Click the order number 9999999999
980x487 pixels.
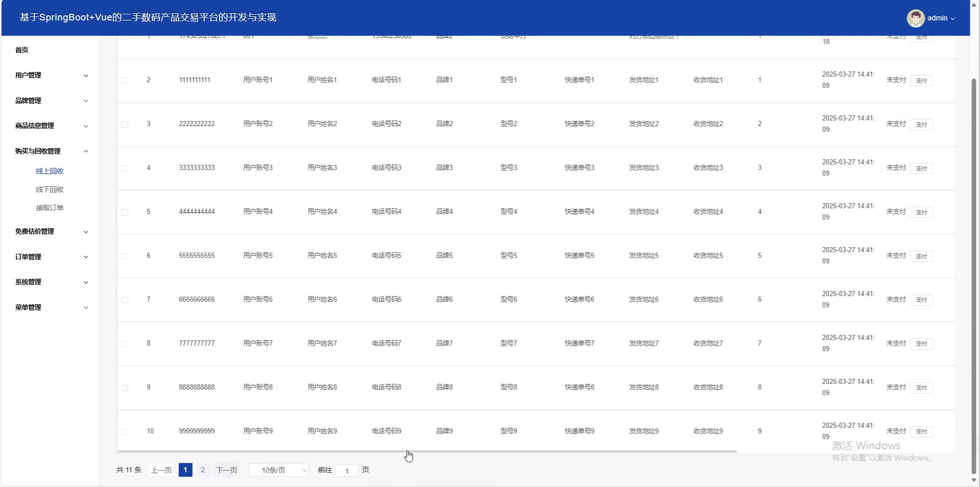point(197,431)
